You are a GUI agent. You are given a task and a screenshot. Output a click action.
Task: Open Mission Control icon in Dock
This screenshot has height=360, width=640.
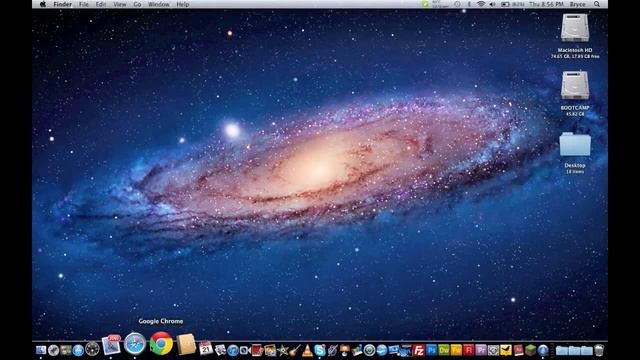[66, 350]
